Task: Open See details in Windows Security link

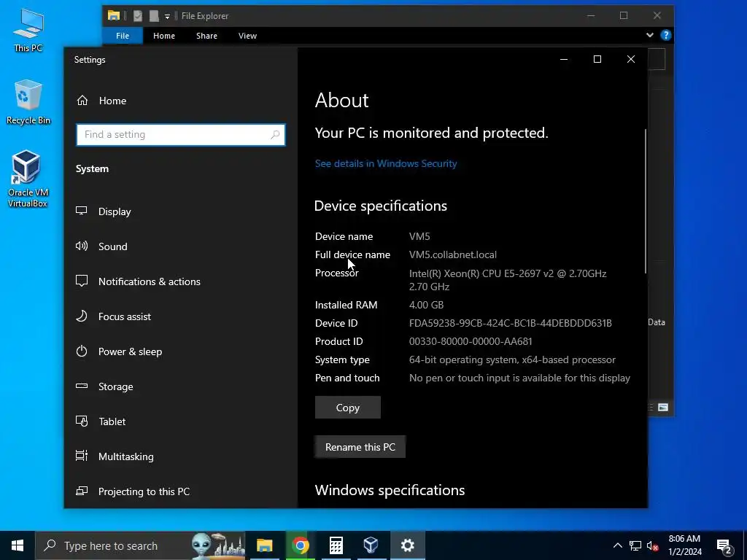Action: coord(386,163)
